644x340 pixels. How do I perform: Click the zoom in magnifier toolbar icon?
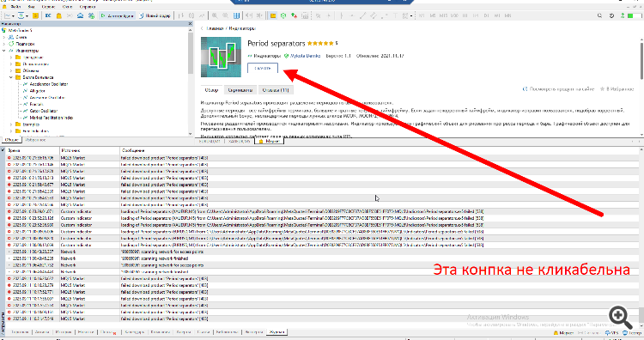(x=215, y=15)
